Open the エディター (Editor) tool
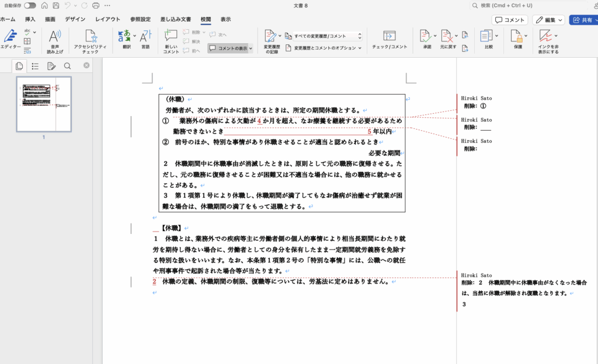598x364 pixels. [10, 38]
